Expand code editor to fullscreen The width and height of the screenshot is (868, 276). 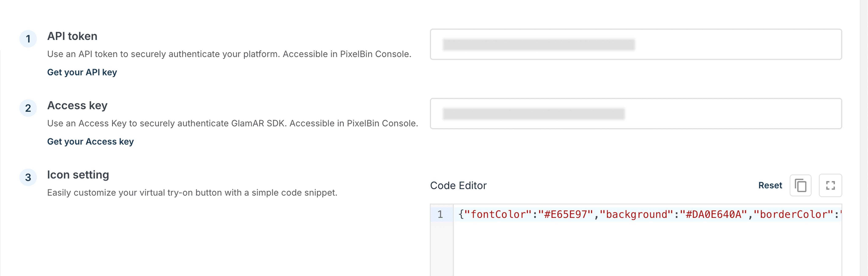coord(830,185)
